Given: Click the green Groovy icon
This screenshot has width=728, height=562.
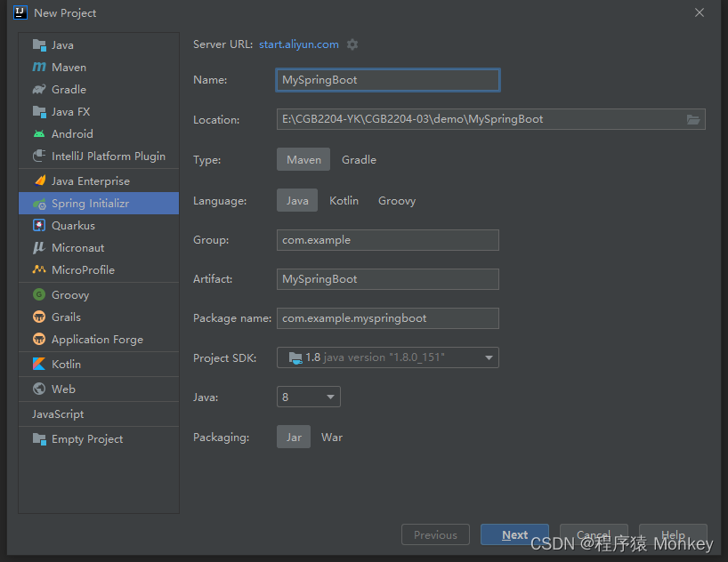Looking at the screenshot, I should (x=39, y=294).
